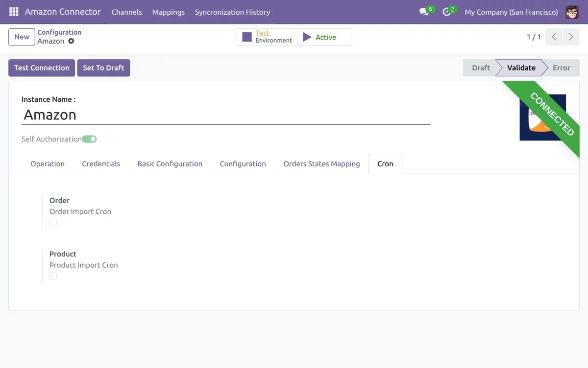Click the Self Authorization label
Viewport: 588px width, 368px height.
click(x=51, y=139)
